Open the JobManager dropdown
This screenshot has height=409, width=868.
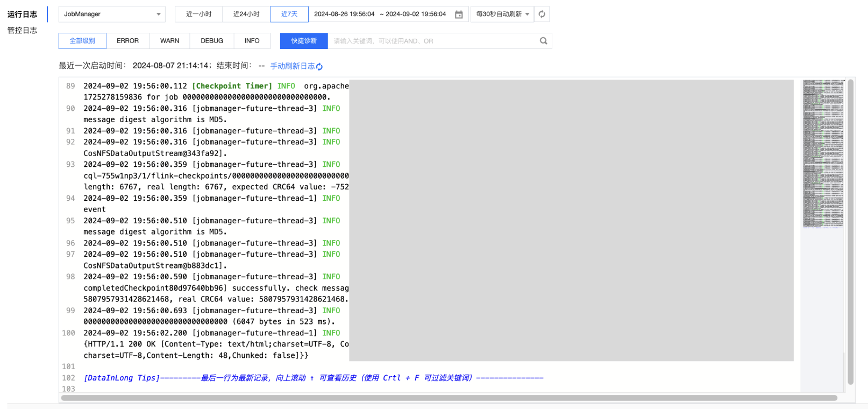coord(112,15)
